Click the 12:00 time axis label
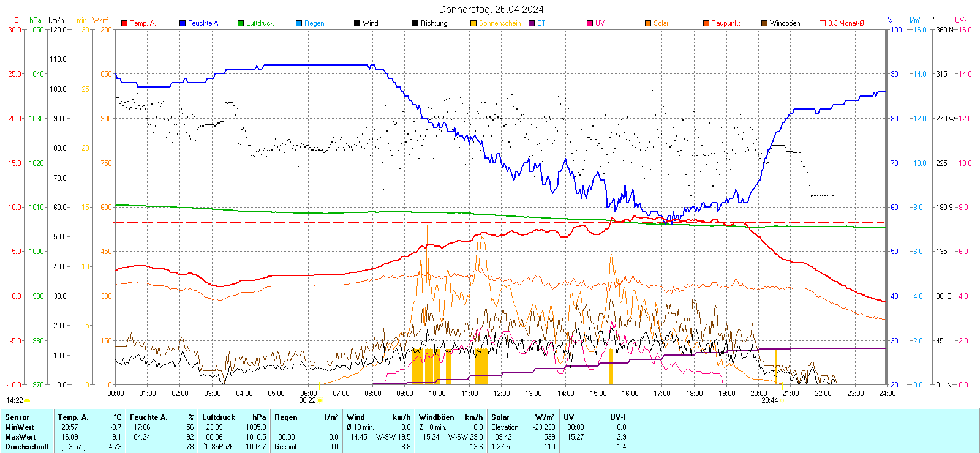 (501, 394)
